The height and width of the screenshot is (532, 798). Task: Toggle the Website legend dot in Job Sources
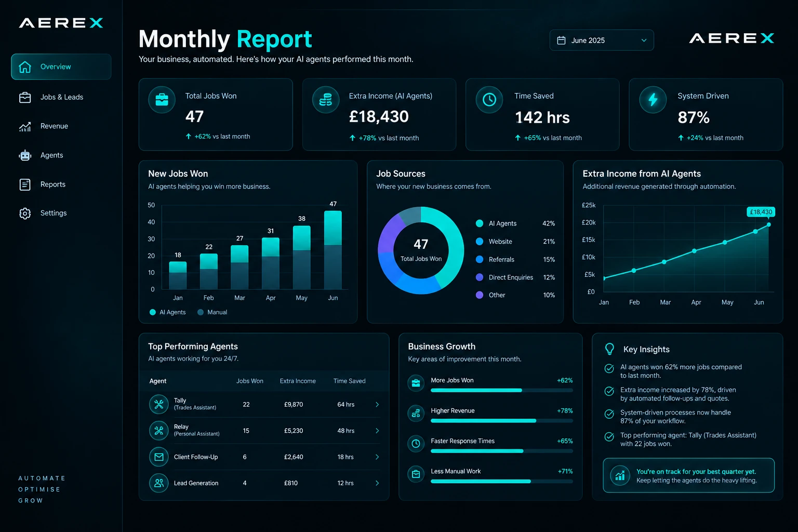point(480,242)
